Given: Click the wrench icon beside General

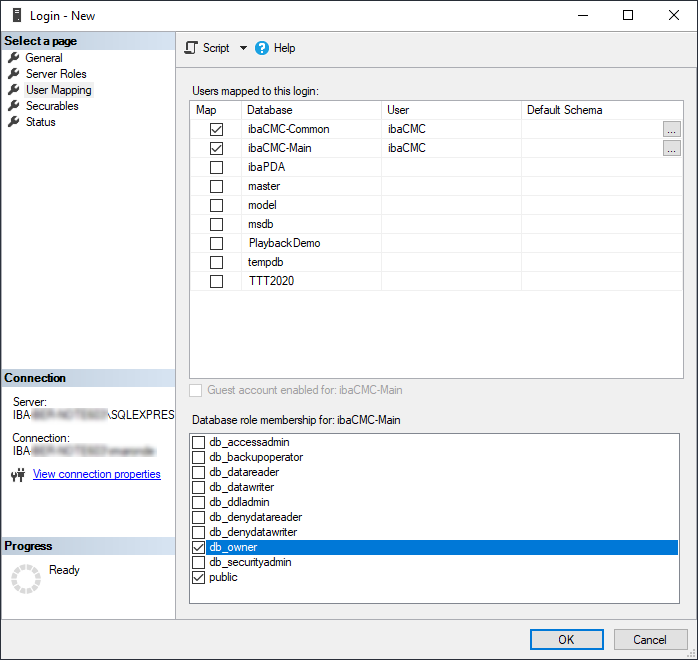Looking at the screenshot, I should pos(14,58).
